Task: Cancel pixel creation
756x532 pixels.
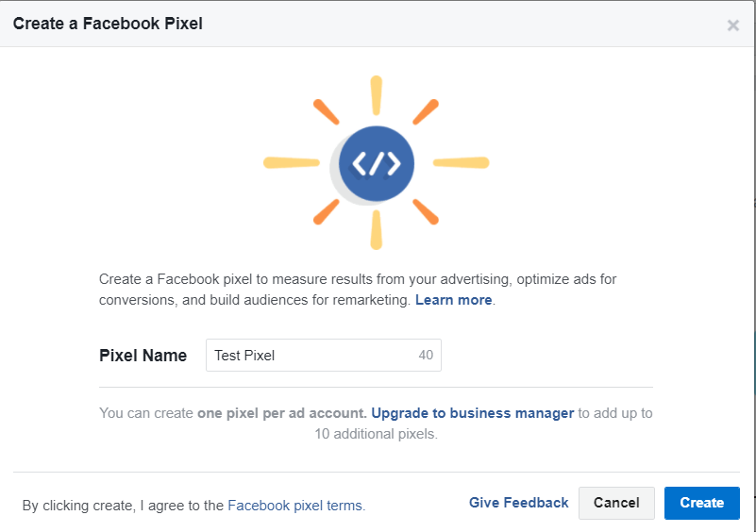Action: pos(616,503)
